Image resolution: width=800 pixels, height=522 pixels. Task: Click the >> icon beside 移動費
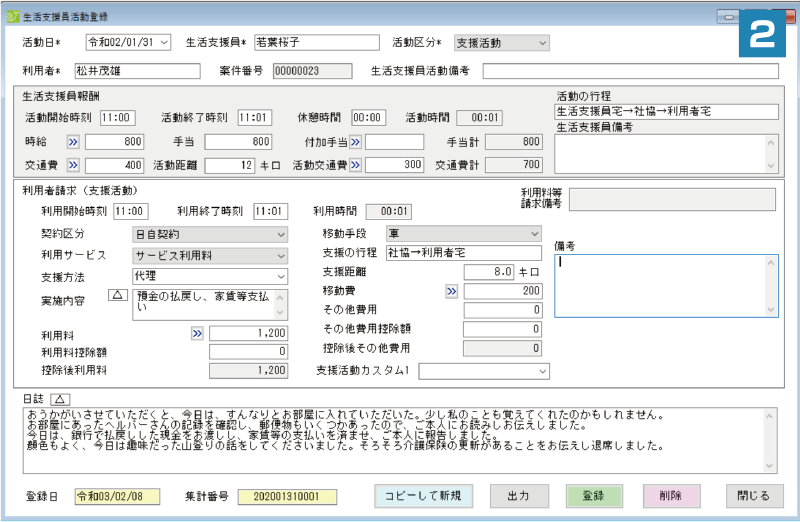tap(451, 290)
